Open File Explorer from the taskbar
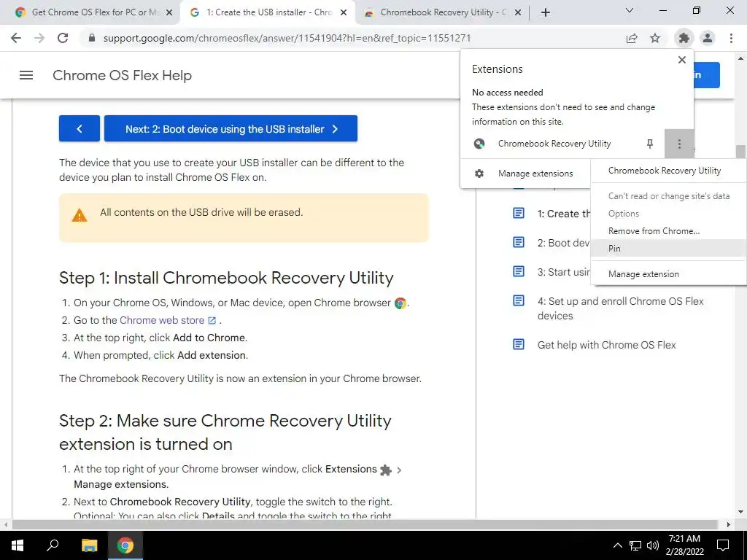Image resolution: width=747 pixels, height=560 pixels. (x=89, y=545)
